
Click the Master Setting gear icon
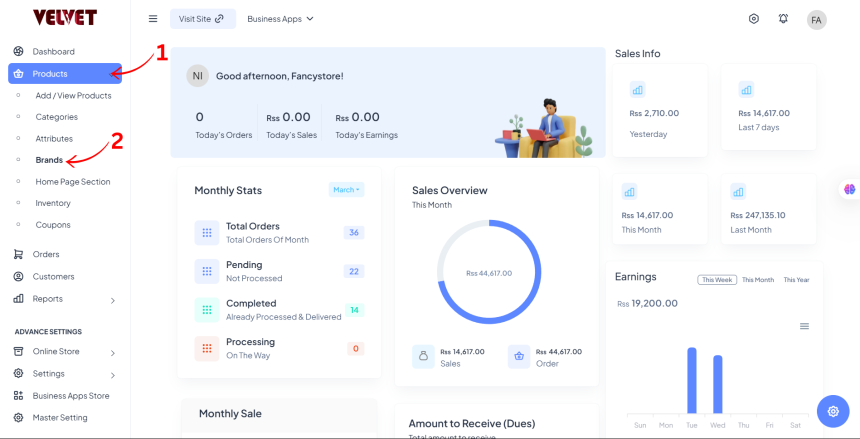click(x=18, y=417)
